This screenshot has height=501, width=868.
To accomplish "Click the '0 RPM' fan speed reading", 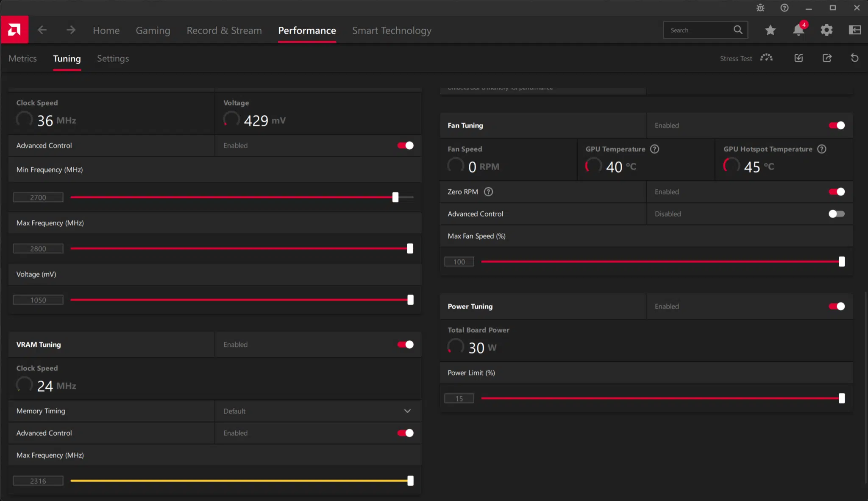I will pyautogui.click(x=484, y=167).
